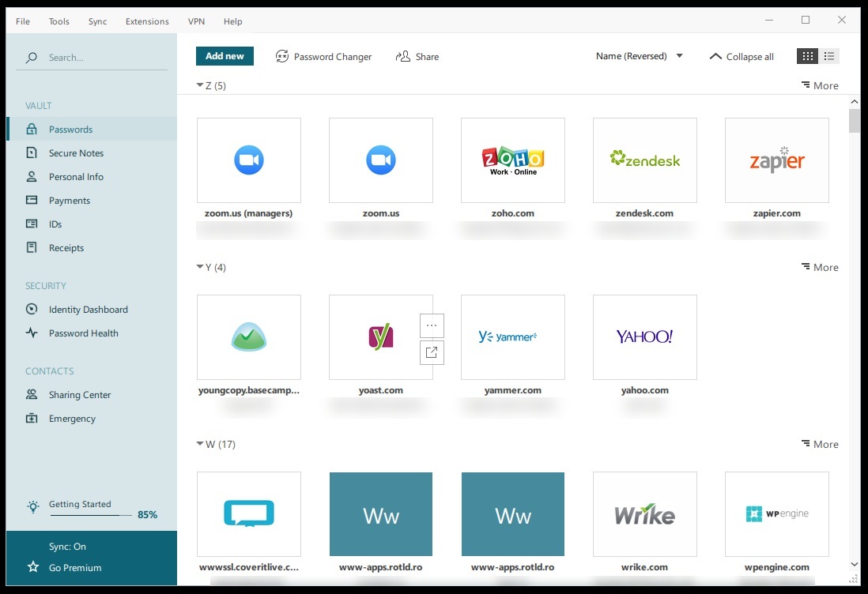Click the Getting Started progress bar
Screen dimensions: 868x594
pyautogui.click(x=91, y=516)
